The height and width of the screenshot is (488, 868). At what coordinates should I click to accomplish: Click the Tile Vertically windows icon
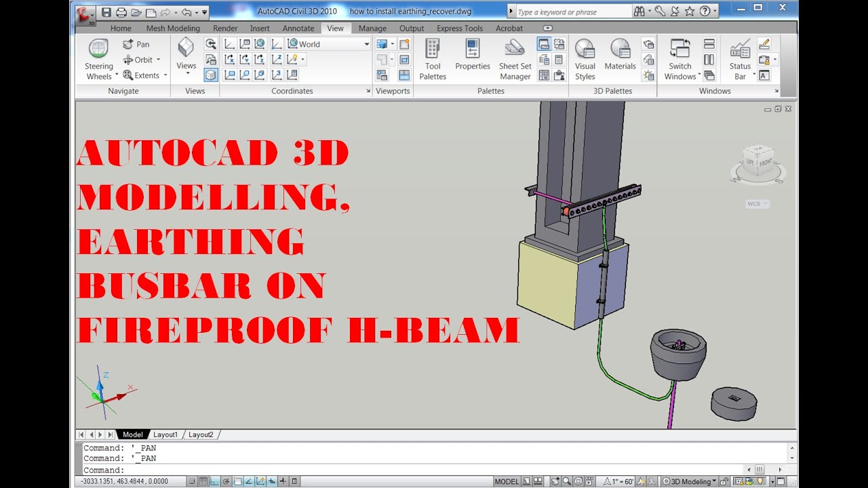coord(709,60)
